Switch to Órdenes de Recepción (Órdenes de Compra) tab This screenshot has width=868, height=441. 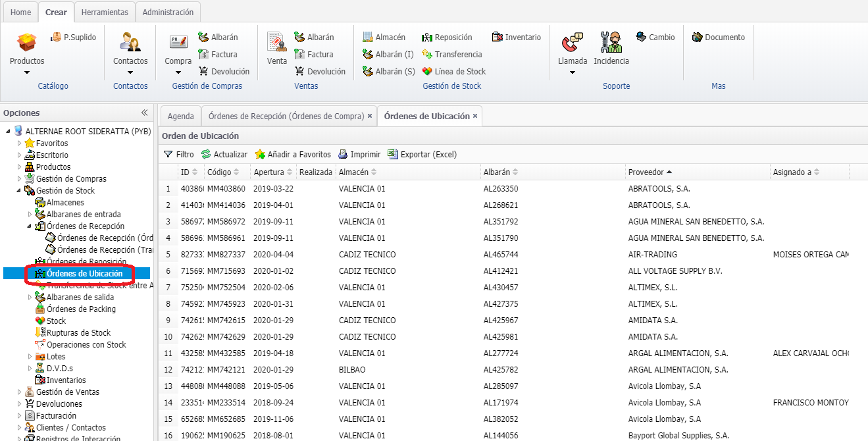(286, 116)
